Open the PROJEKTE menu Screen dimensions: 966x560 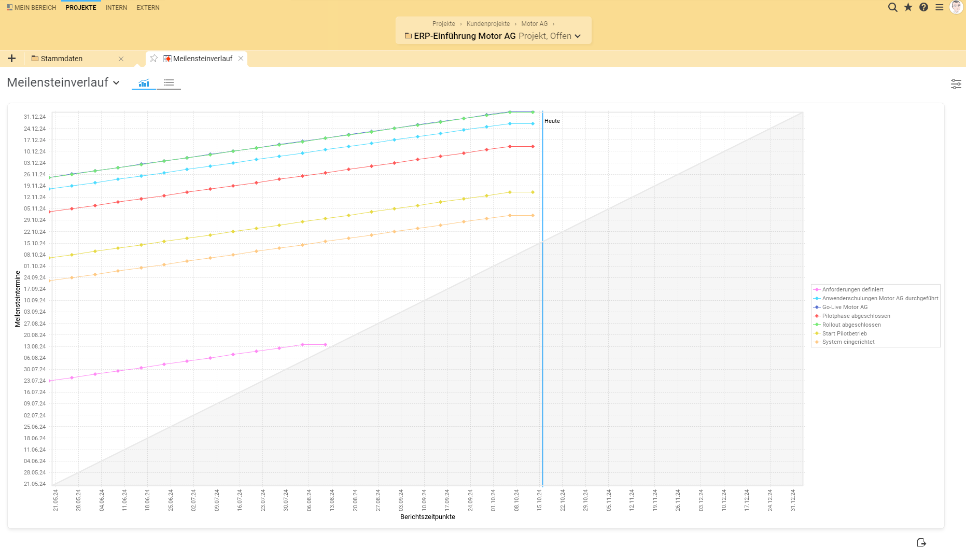81,8
